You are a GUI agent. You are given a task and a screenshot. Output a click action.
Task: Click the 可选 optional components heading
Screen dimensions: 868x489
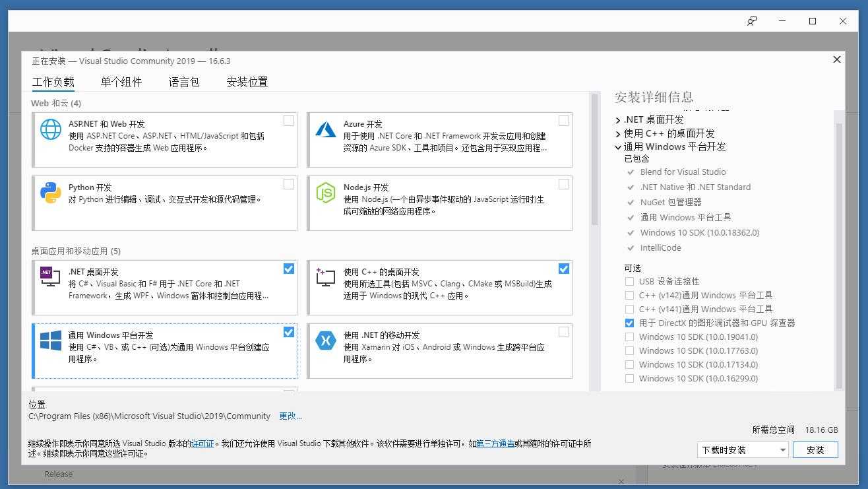coord(632,267)
